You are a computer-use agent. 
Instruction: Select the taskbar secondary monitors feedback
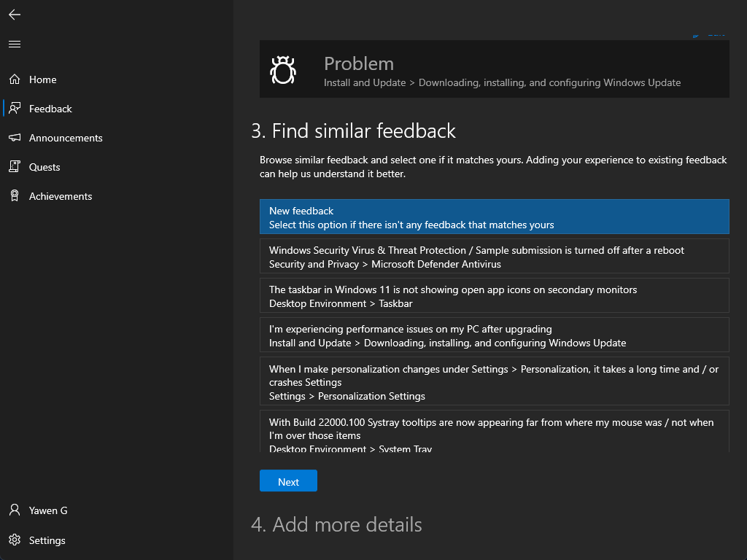coord(494,296)
